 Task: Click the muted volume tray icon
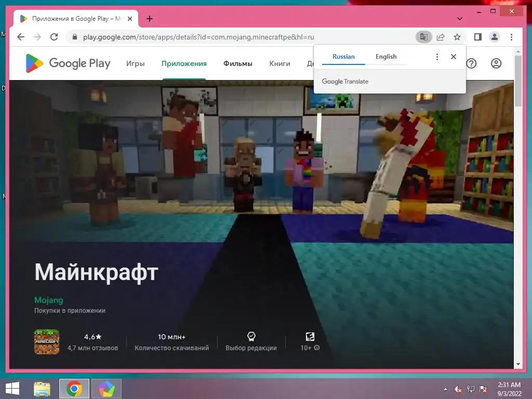click(x=458, y=389)
